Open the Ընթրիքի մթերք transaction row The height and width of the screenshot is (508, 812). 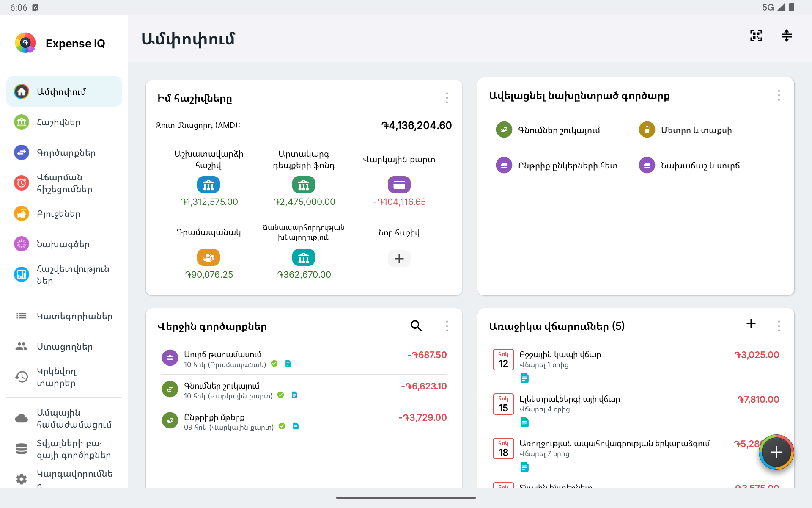coord(304,421)
